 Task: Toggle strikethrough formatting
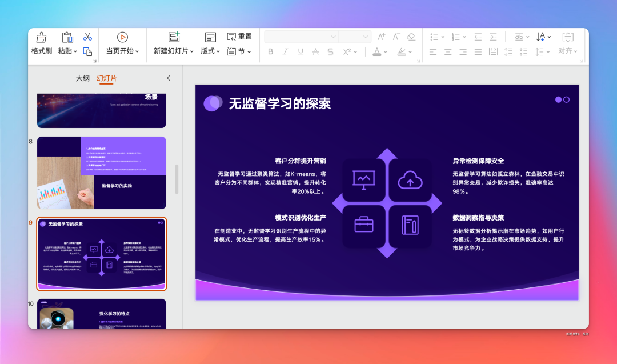pos(315,51)
